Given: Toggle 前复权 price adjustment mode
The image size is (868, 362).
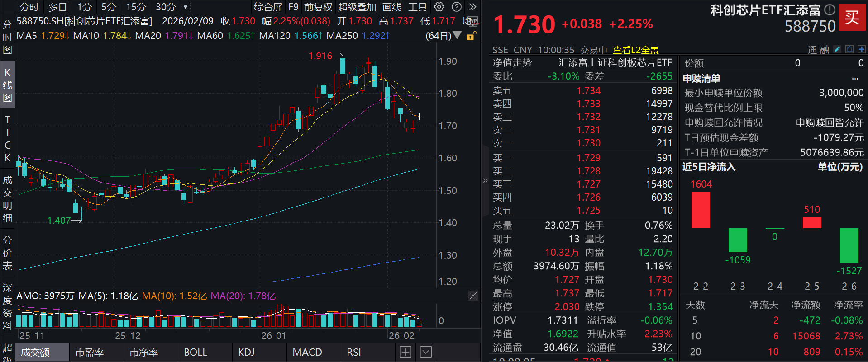Looking at the screenshot, I should [x=318, y=7].
